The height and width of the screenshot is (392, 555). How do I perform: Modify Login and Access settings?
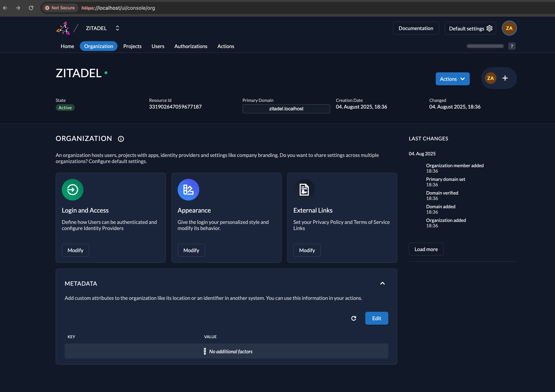click(76, 250)
